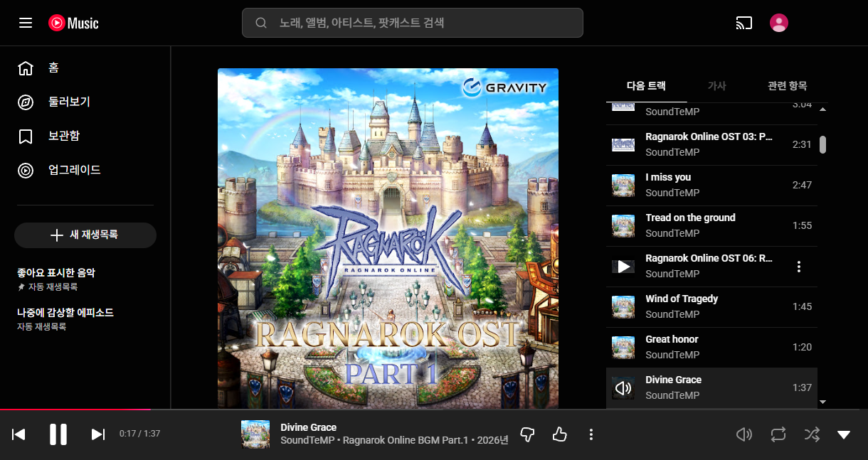Skip to the next track
This screenshot has width=868, height=460.
98,434
